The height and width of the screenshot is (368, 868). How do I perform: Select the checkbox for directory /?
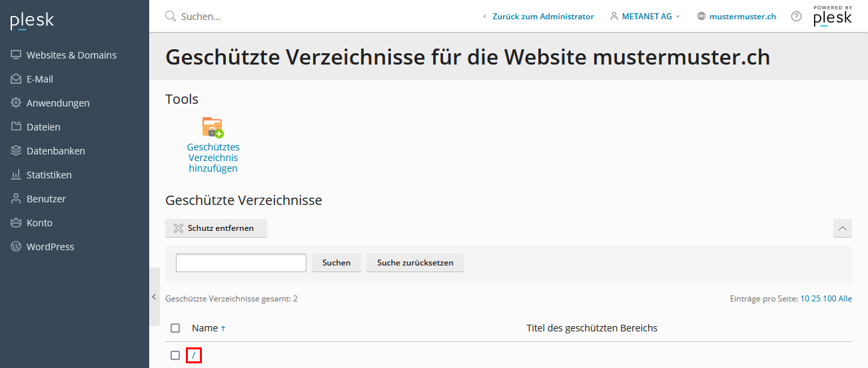(175, 355)
